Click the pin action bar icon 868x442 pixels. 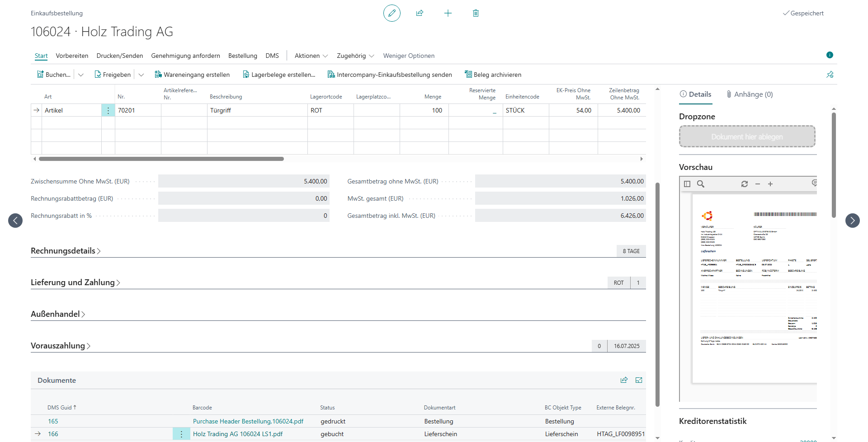830,75
